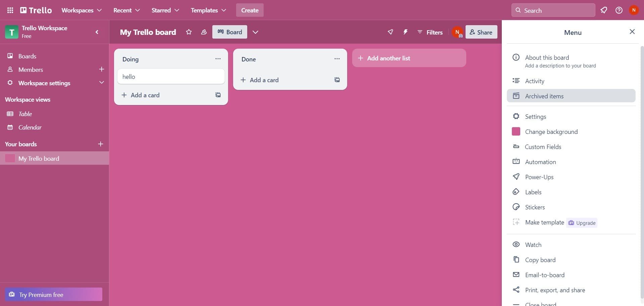Open notifications bell icon in top bar
Viewport: 644px width, 306px height.
coord(604,10)
